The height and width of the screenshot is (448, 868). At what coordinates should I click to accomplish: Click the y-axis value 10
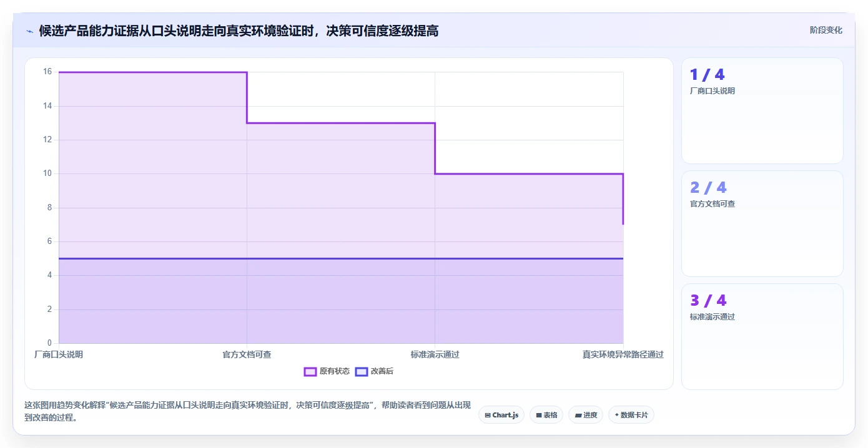[x=47, y=173]
